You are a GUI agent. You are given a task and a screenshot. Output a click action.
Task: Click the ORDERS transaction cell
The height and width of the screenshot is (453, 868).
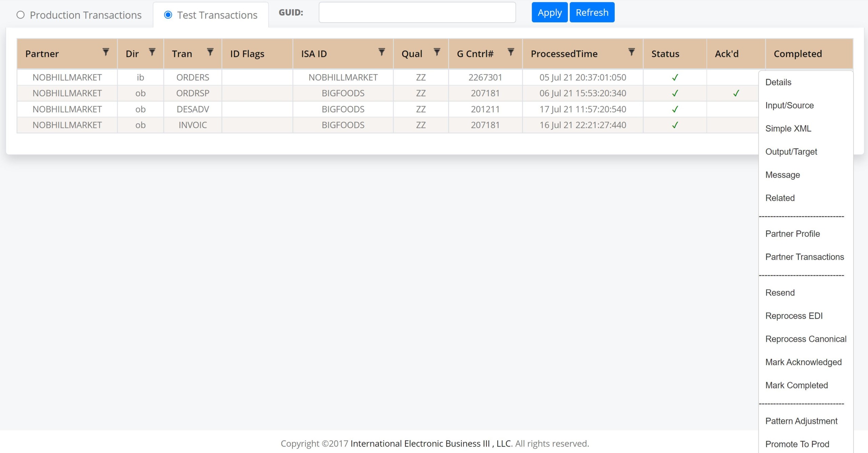(193, 77)
